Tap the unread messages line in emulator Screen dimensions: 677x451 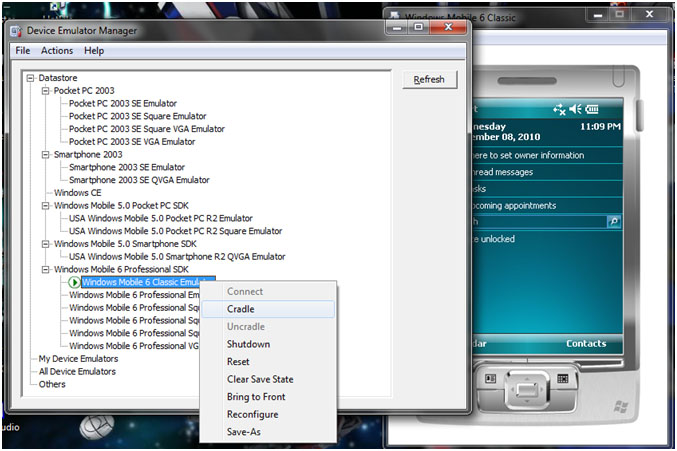(547, 172)
